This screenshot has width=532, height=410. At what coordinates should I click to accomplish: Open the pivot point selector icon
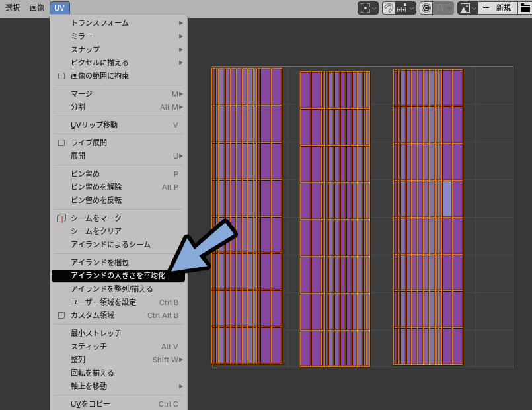[368, 8]
